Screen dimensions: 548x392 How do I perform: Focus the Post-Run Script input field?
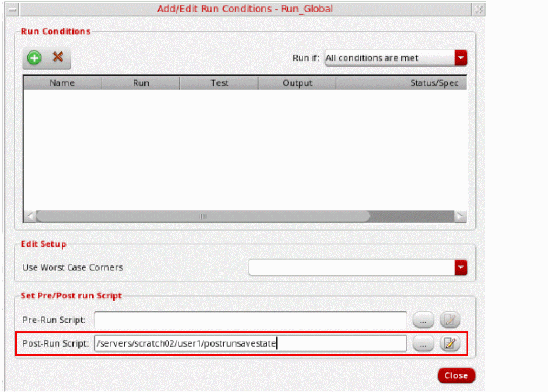250,343
